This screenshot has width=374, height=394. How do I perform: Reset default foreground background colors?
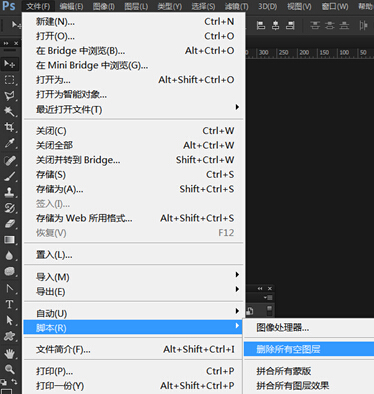3,382
